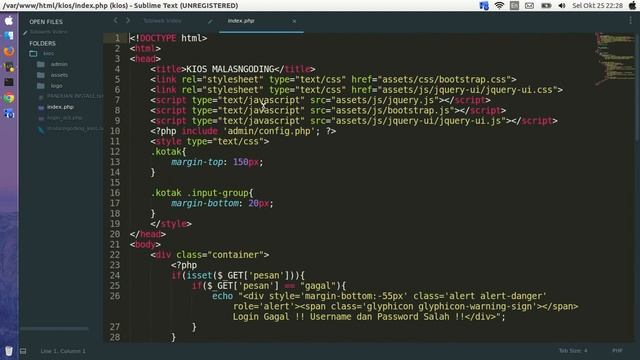Select the first file under OPEN FILES
The width and height of the screenshot is (640, 360).
(48, 32)
